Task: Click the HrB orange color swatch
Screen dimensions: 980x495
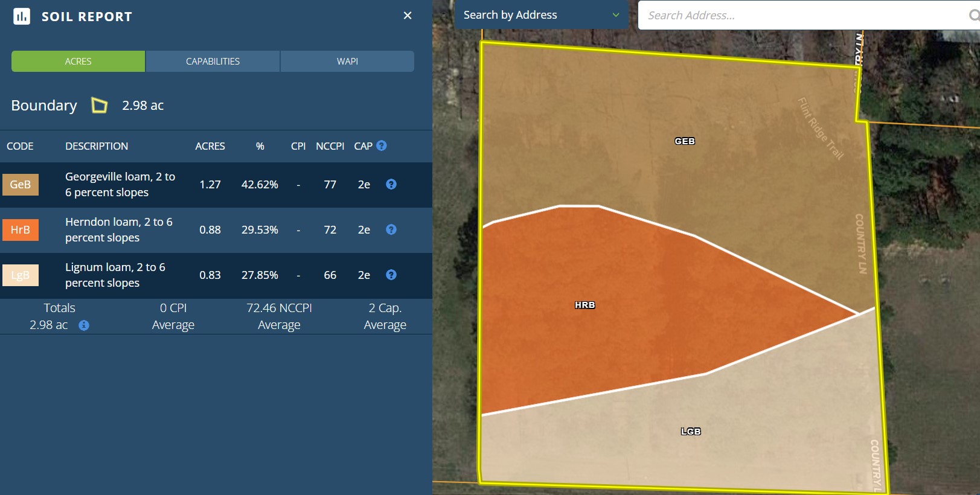Action: click(21, 230)
